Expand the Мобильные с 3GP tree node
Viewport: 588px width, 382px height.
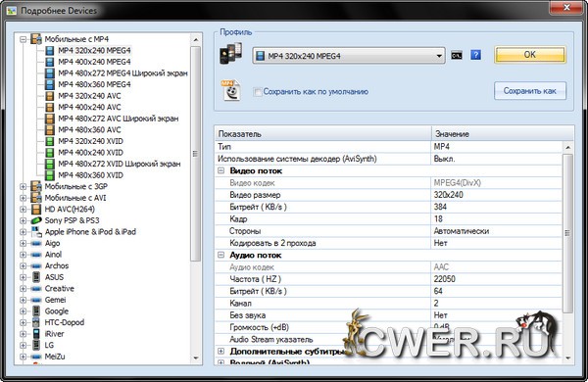pyautogui.click(x=24, y=186)
